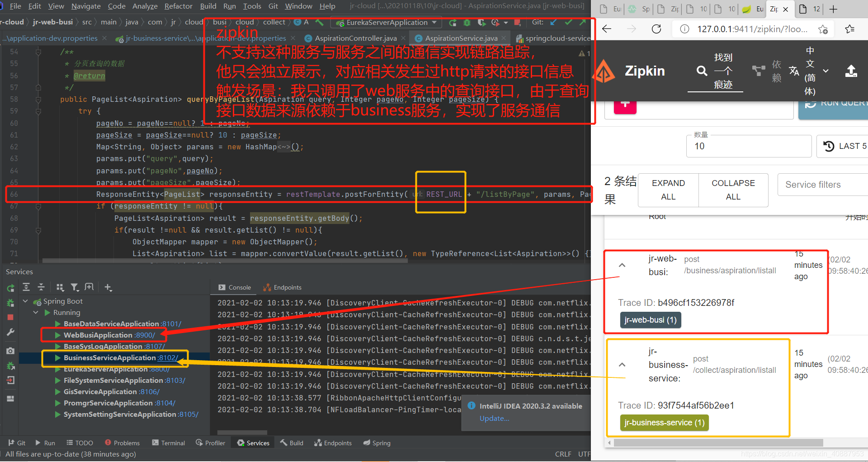Open the Filter options in Services

click(75, 287)
